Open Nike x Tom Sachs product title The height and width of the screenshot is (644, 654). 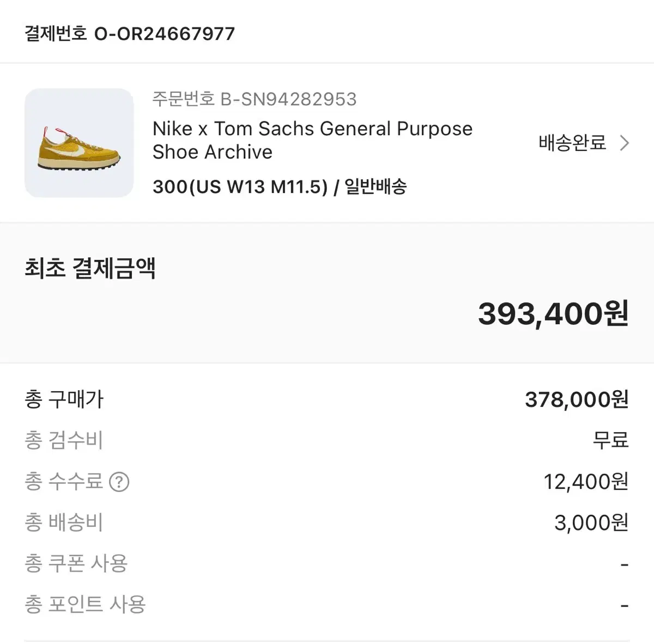click(312, 140)
